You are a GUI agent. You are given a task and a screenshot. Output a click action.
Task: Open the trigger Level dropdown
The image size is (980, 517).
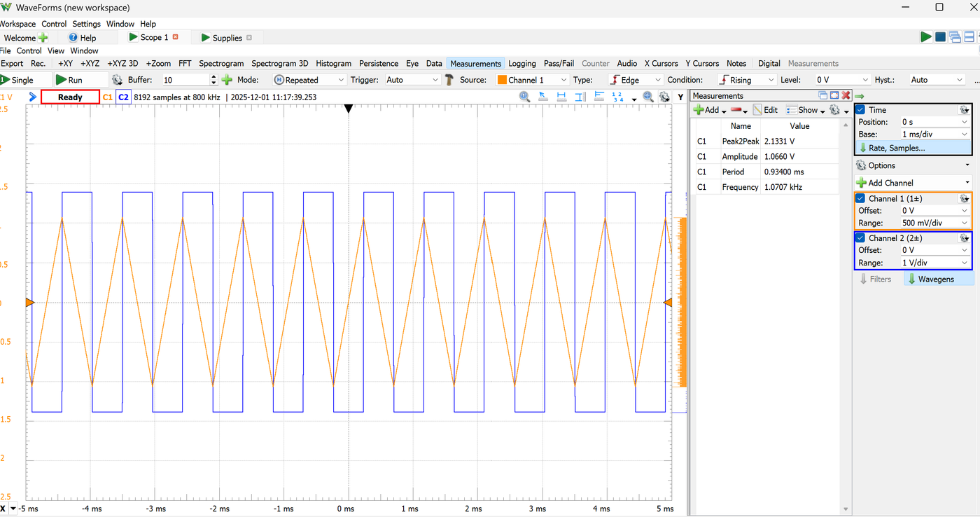843,80
